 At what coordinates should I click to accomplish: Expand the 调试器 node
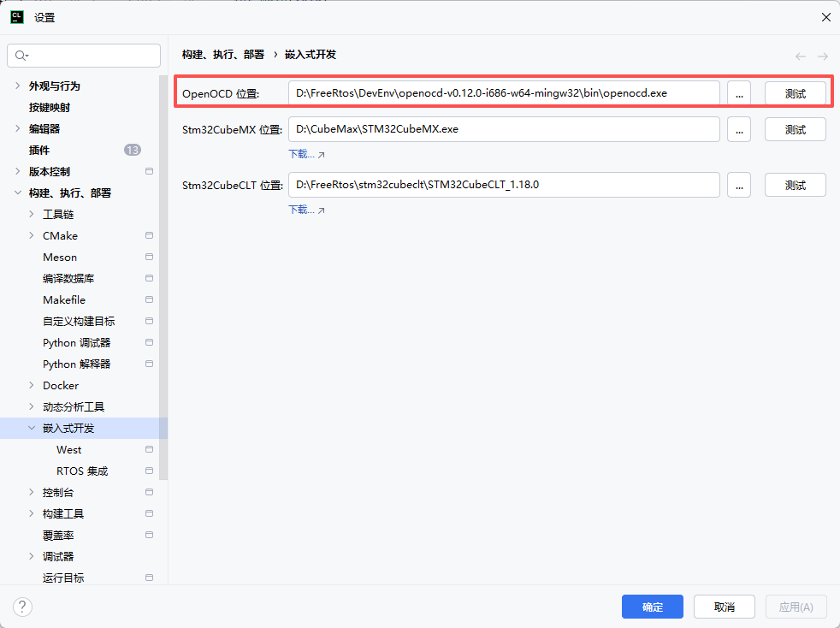pyautogui.click(x=31, y=557)
